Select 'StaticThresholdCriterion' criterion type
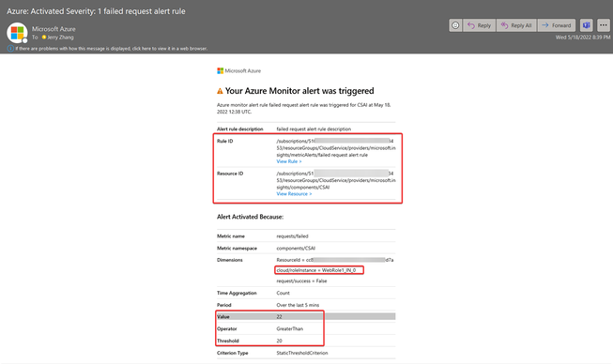This screenshot has width=613, height=364. coord(302,353)
